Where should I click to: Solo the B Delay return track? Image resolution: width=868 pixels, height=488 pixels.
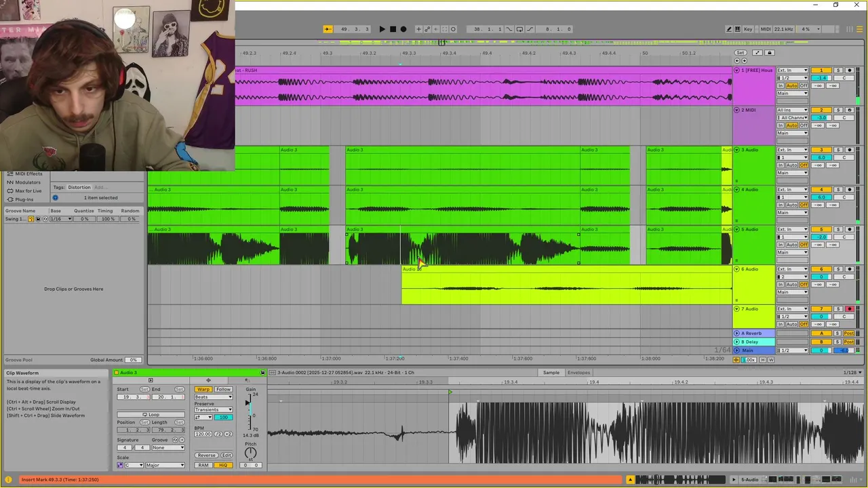837,342
